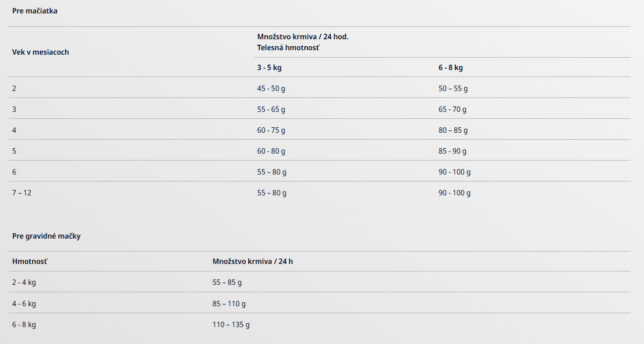Image resolution: width=644 pixels, height=344 pixels.
Task: Click the 'Množstvo krmiva / 24 h' header
Action: click(x=253, y=261)
